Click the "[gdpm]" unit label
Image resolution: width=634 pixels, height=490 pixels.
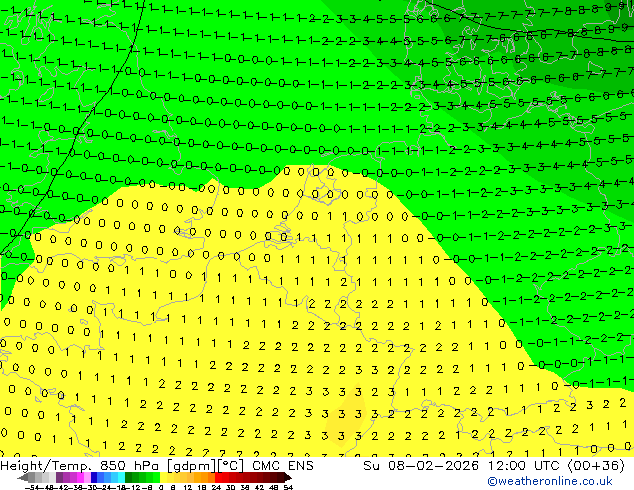(192, 466)
